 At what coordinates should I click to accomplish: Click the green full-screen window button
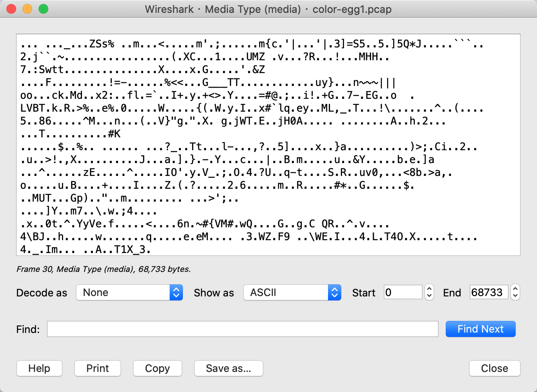(x=43, y=9)
